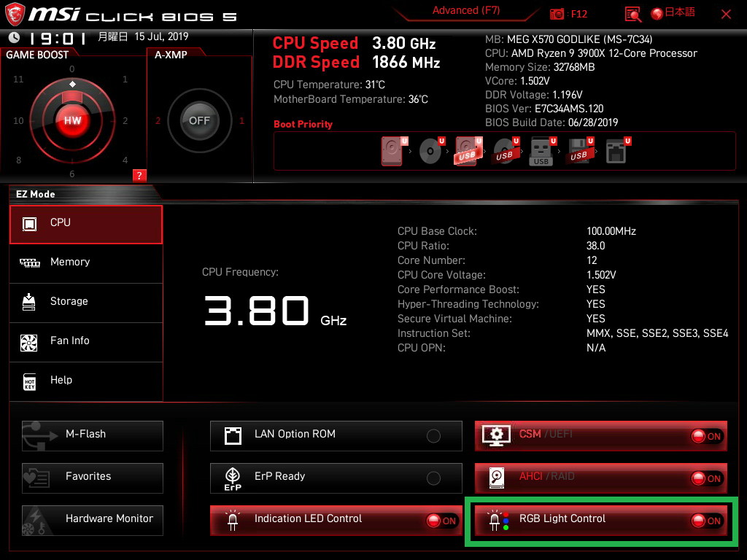Click the BIOS Build Date 06/28/2019 line
747x560 pixels.
coord(551,122)
